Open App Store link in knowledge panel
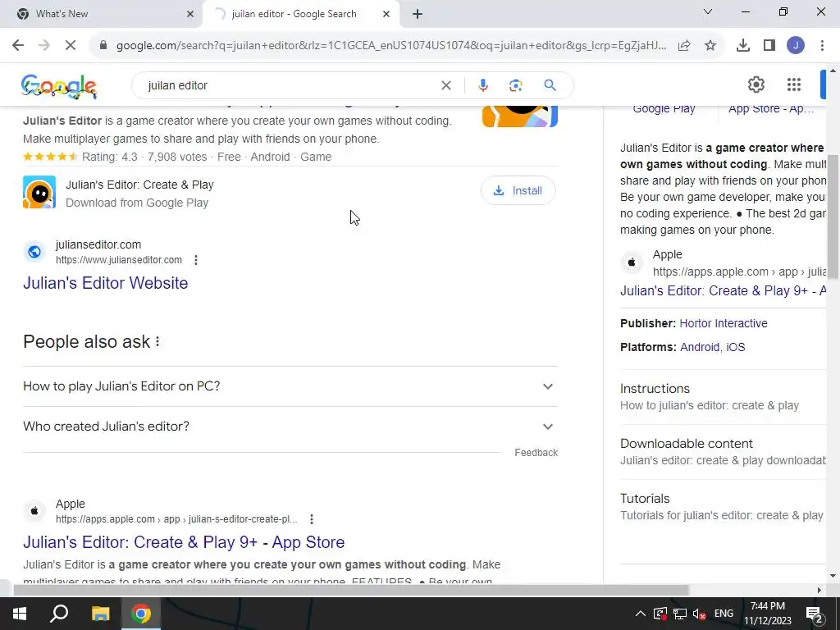This screenshot has width=840, height=630. [x=771, y=109]
